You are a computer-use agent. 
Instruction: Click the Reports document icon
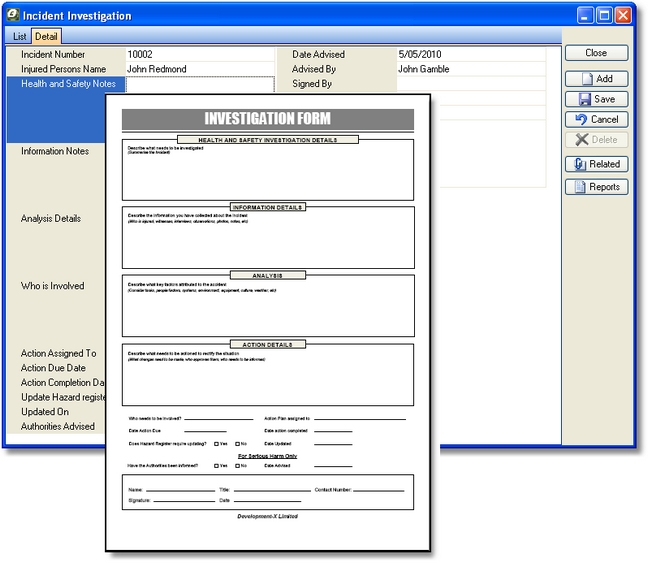point(580,187)
